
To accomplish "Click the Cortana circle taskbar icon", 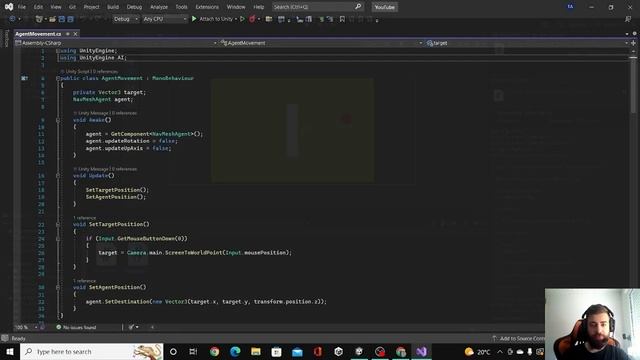I will [173, 351].
